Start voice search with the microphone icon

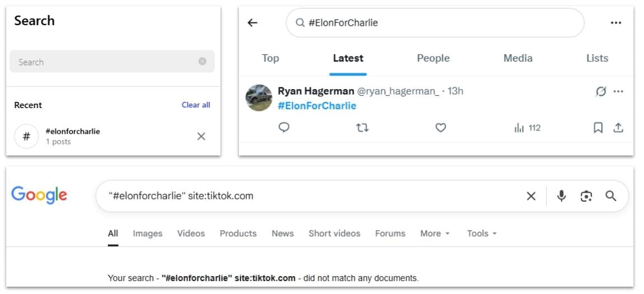[561, 196]
